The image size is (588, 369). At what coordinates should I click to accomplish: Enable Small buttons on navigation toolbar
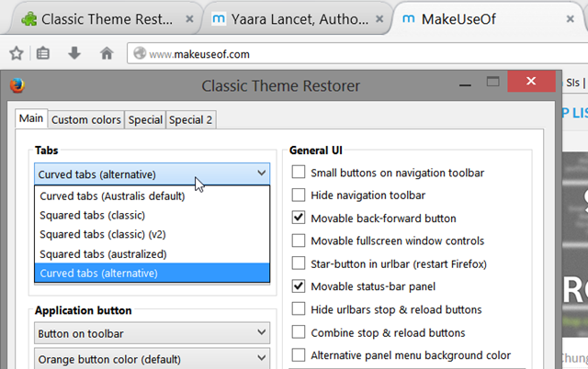[299, 172]
